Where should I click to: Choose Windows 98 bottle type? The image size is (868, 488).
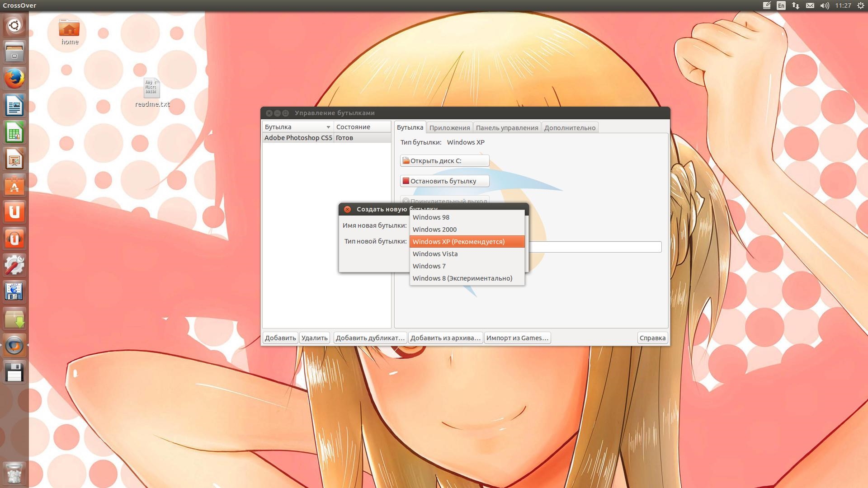click(x=467, y=217)
